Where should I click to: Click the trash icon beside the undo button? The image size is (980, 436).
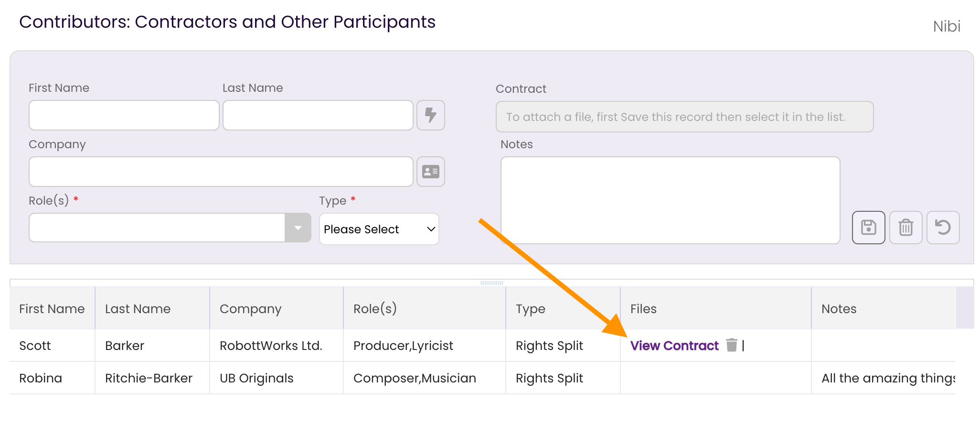(905, 228)
